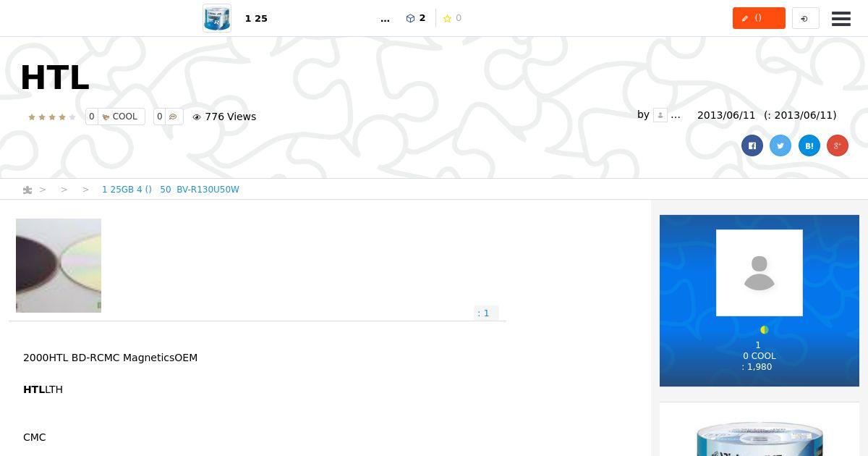Share on Facebook
The height and width of the screenshot is (456, 868).
[752, 145]
